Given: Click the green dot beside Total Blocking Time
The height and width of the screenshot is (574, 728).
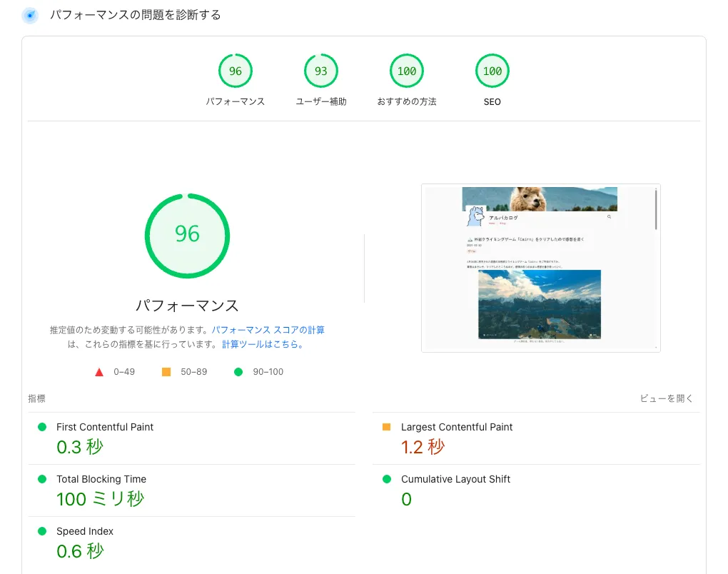Looking at the screenshot, I should 42,479.
